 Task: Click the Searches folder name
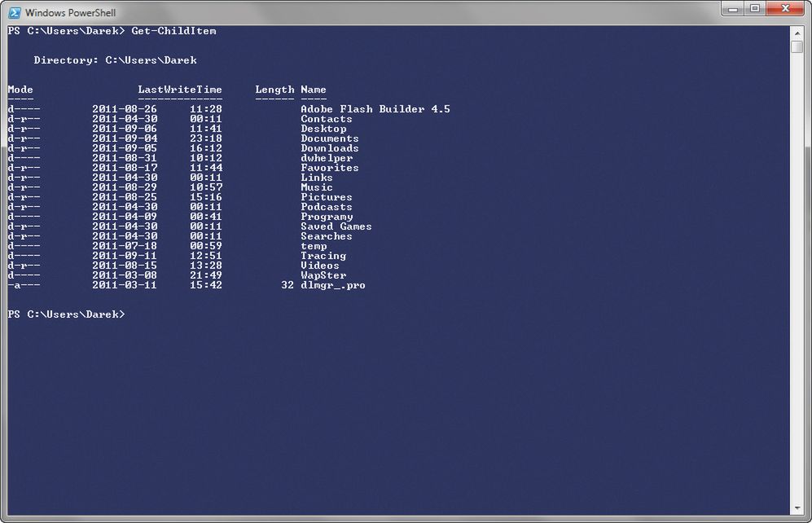(x=327, y=236)
